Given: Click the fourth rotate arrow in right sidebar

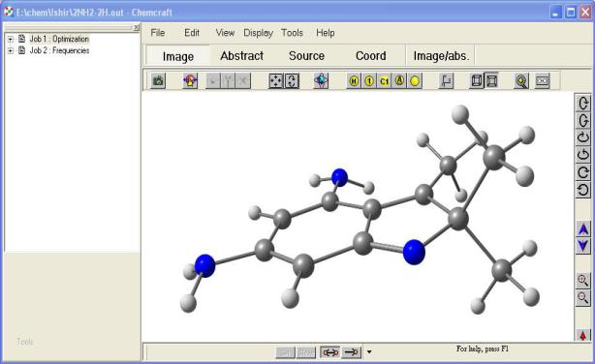Looking at the screenshot, I should pos(583,155).
